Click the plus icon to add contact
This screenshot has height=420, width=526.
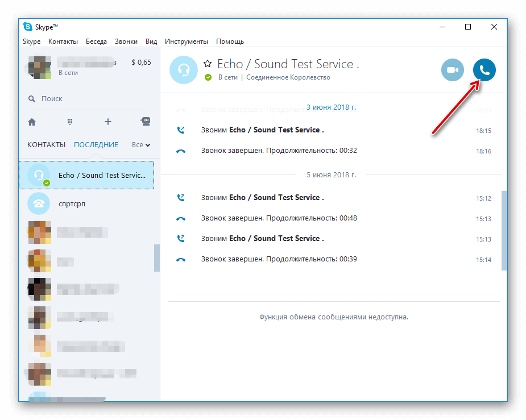pos(107,122)
